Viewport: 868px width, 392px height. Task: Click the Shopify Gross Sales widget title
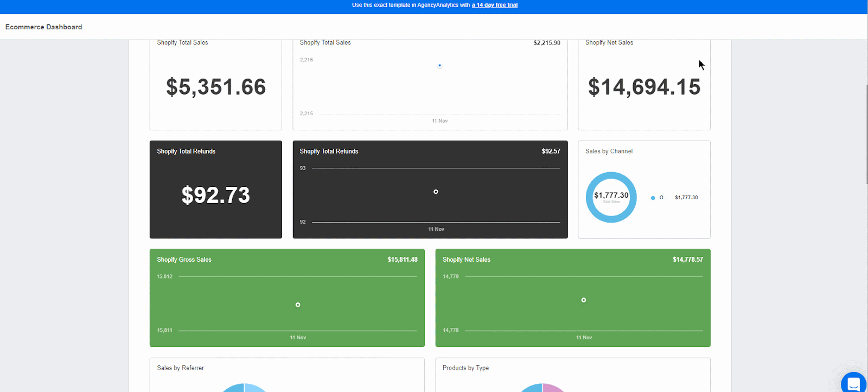click(x=184, y=260)
